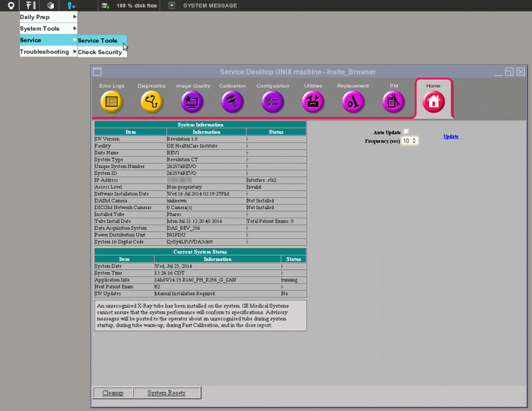
Task: Open the Diagnostics stethoscope icon
Action: [152, 102]
